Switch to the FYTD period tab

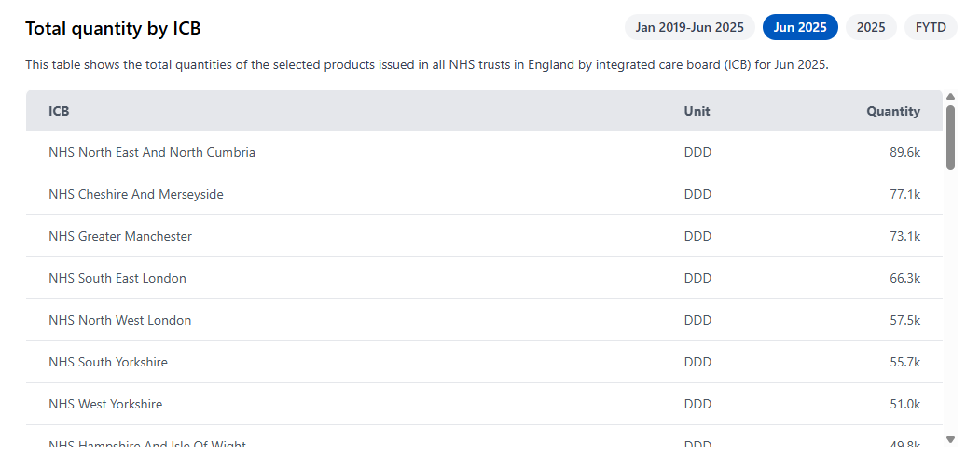click(x=931, y=27)
